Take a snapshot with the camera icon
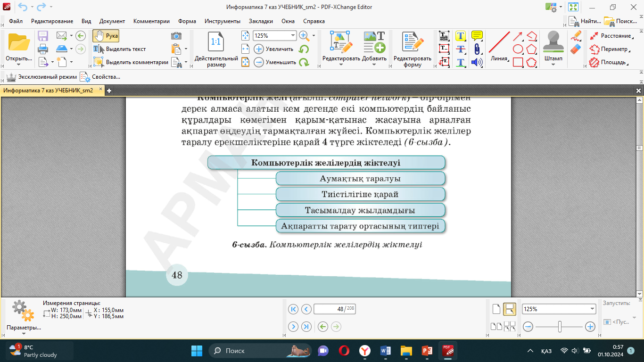This screenshot has width=644, height=362. [176, 36]
